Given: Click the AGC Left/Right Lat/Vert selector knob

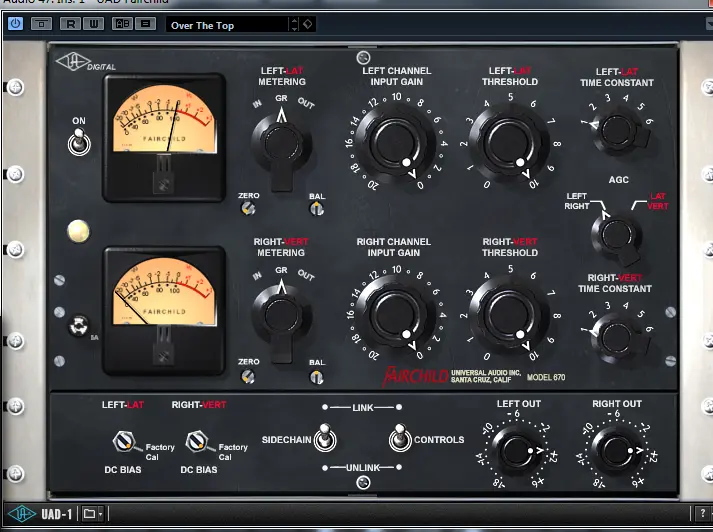Looking at the screenshot, I should pos(618,236).
